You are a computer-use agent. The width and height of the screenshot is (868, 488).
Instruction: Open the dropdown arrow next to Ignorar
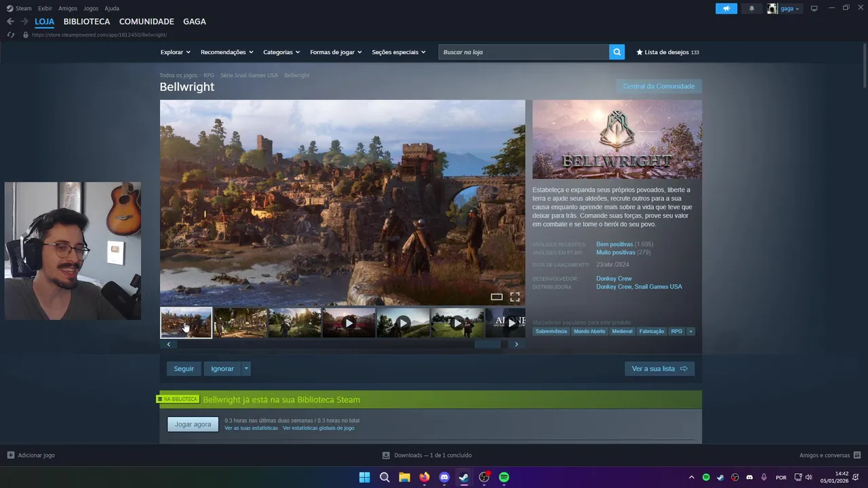click(246, 369)
